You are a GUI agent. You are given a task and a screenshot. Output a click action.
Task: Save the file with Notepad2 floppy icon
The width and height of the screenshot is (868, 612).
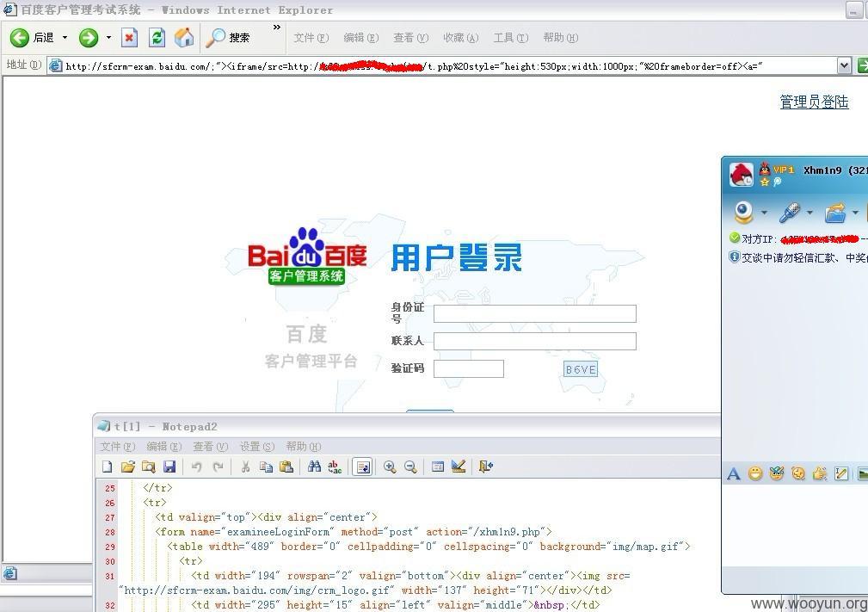click(169, 467)
